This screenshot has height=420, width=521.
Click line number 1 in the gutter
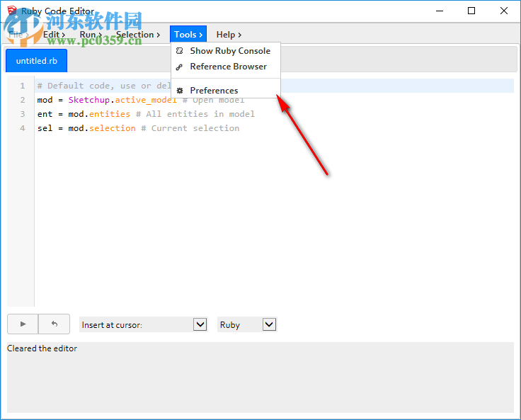pyautogui.click(x=22, y=86)
